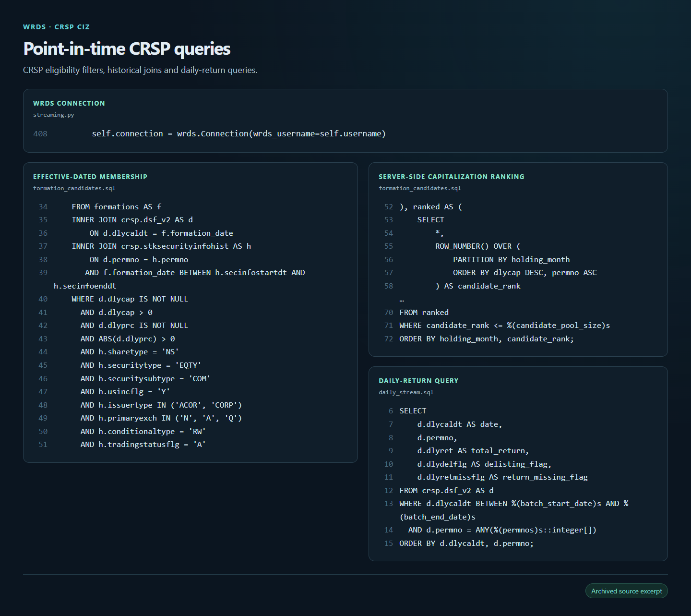The width and height of the screenshot is (691, 616).
Task: Click "formation_candidates.sql" under Effective-Dated Membership
Action: click(74, 188)
